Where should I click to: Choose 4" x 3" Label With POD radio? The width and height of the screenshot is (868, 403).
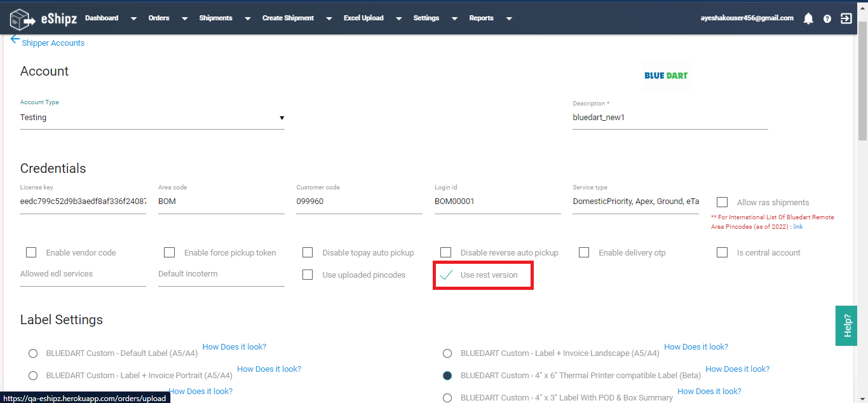pyautogui.click(x=447, y=398)
